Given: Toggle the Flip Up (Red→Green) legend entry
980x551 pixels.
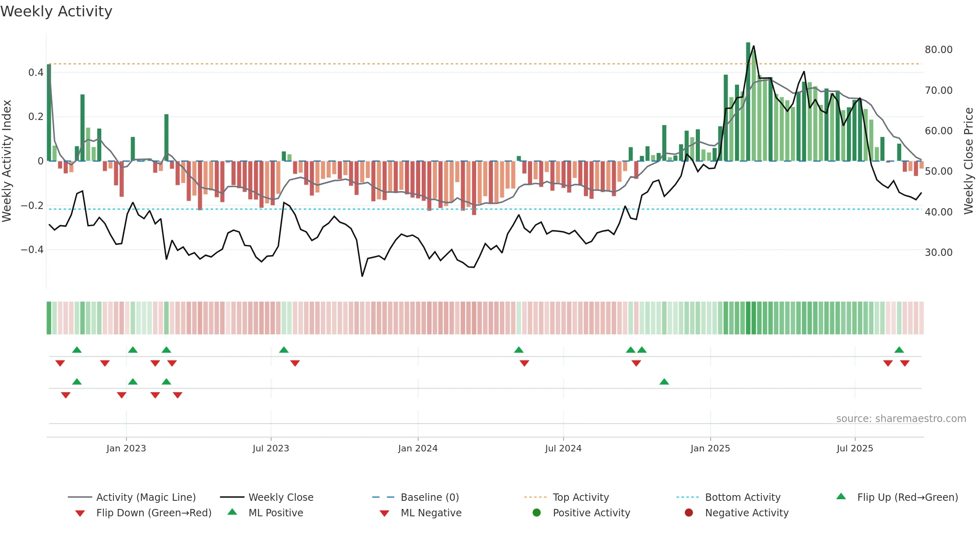Looking at the screenshot, I should pos(897,497).
